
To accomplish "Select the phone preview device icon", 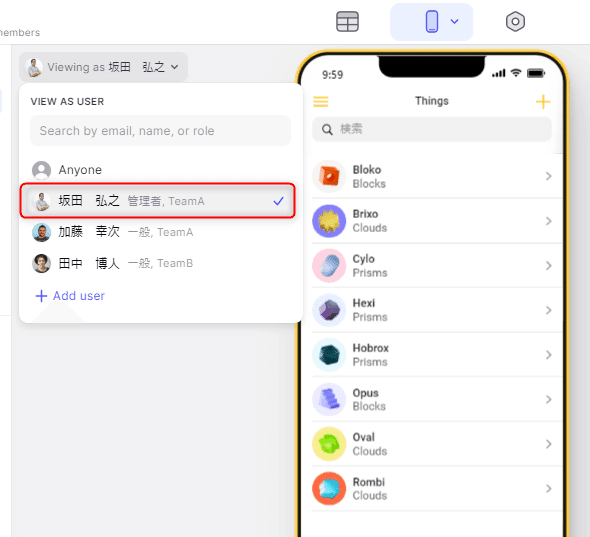I will [x=432, y=21].
